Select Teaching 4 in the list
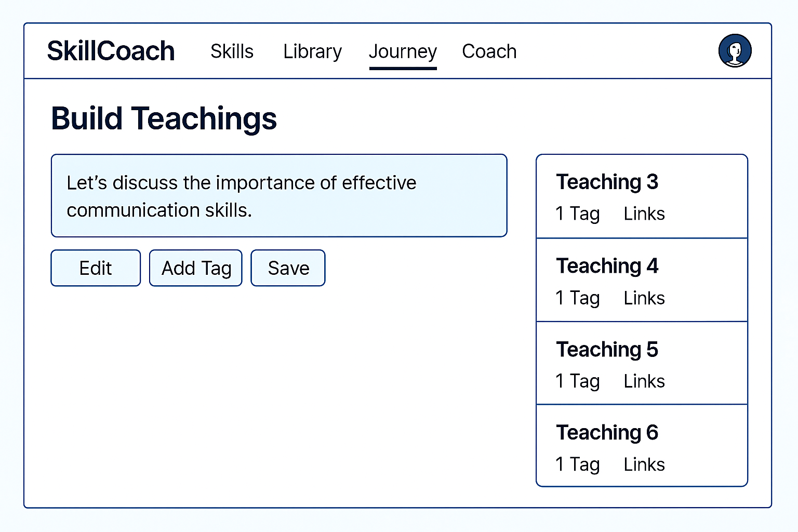This screenshot has width=798, height=532. [607, 266]
